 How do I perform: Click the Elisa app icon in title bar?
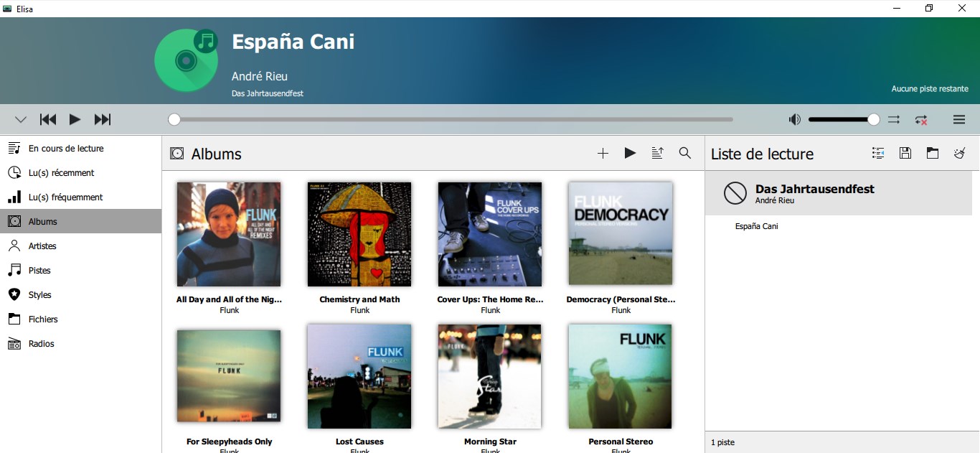[x=7, y=9]
